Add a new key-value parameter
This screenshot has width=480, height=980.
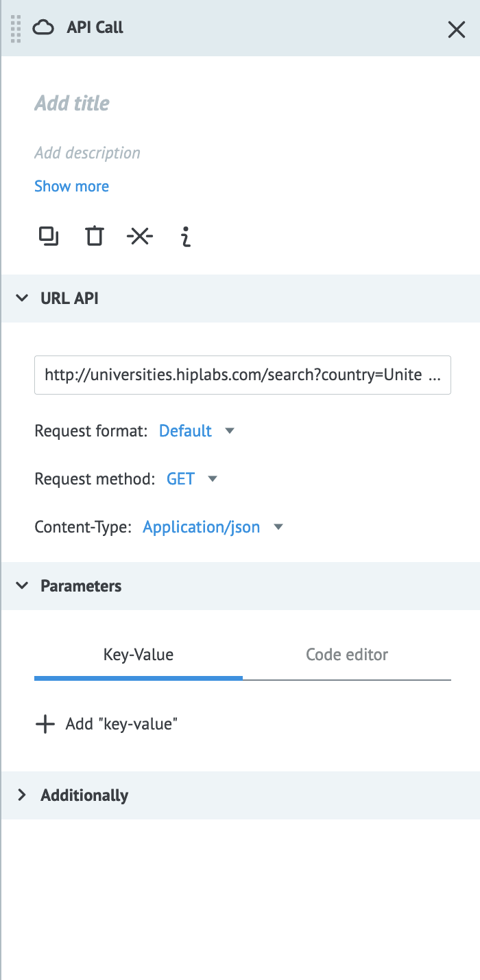click(106, 724)
